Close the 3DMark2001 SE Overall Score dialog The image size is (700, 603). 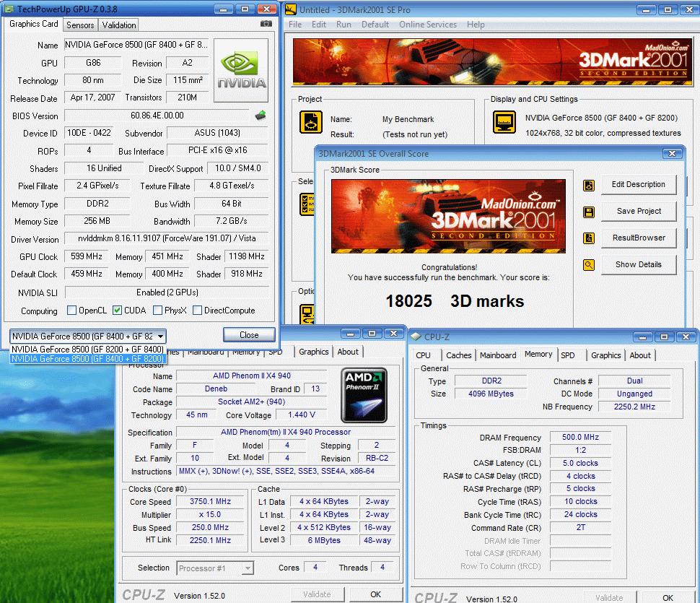coord(672,154)
